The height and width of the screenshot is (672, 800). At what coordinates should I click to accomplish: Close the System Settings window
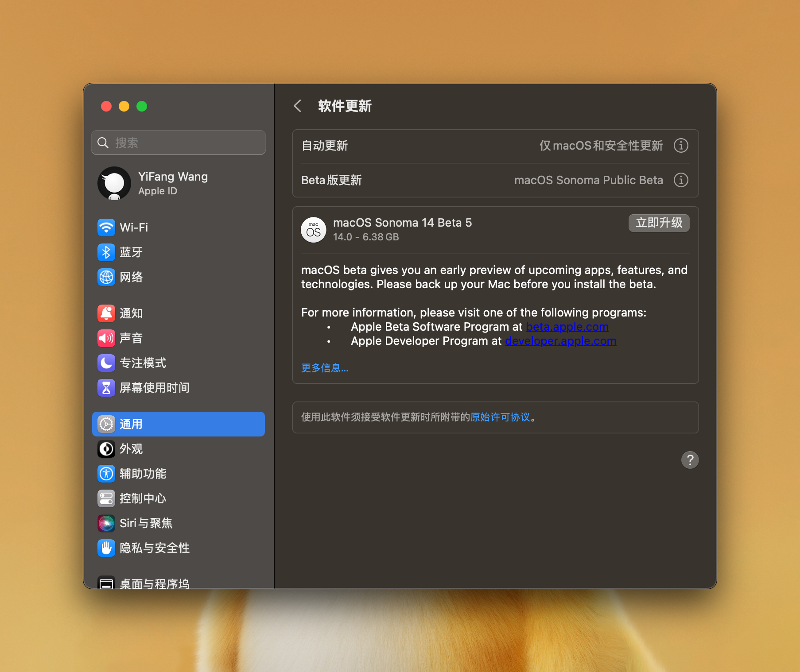click(x=106, y=106)
